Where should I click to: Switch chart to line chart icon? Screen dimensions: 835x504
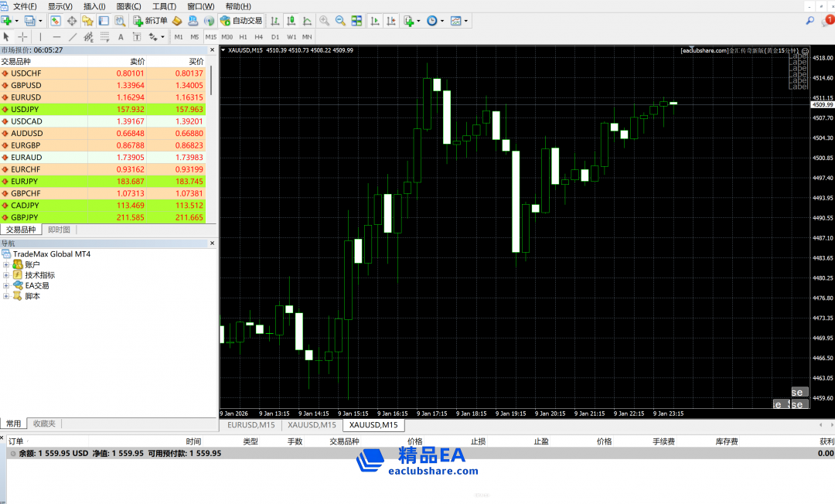click(307, 21)
